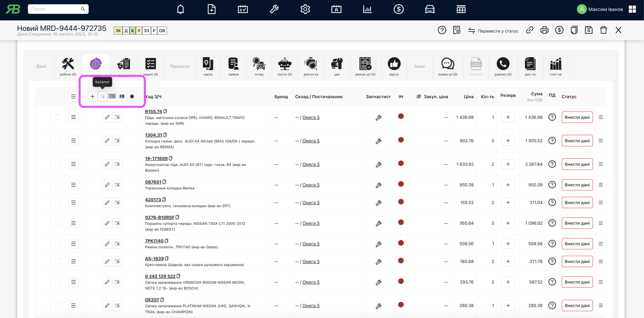Toggle purchase price visibility eye icon

pos(419,97)
